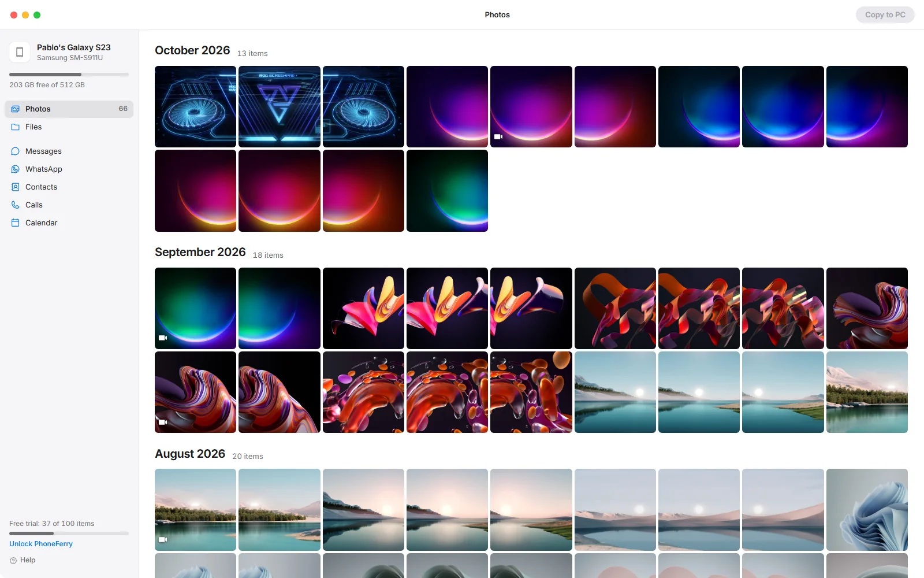
Task: Select the first October fan wallpaper thumbnail
Action: pos(195,107)
